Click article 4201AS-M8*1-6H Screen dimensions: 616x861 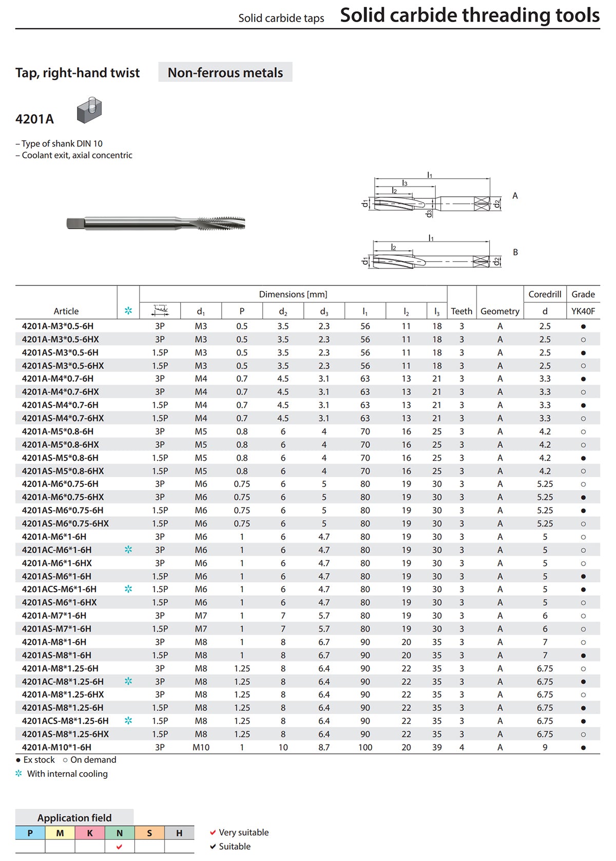pos(56,655)
